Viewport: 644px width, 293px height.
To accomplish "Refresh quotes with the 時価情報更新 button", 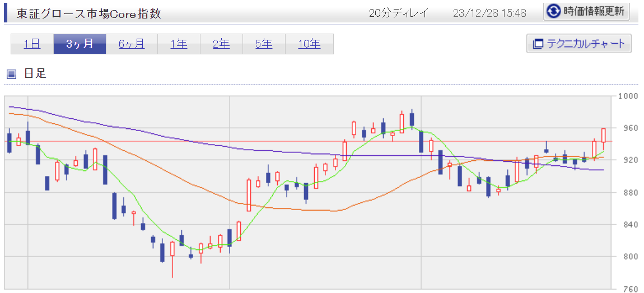I will (586, 12).
